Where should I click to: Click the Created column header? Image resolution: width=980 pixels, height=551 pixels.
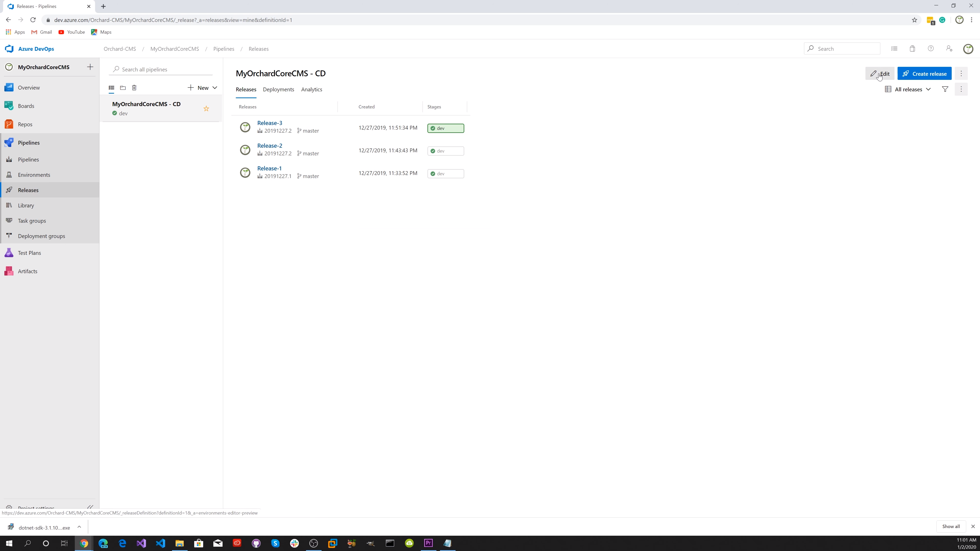366,107
